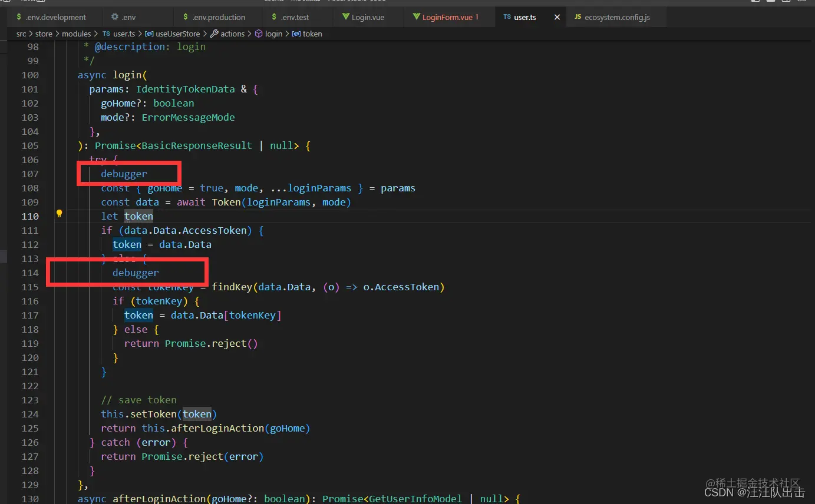
Task: Click line number 100 in gutter
Action: (30, 75)
